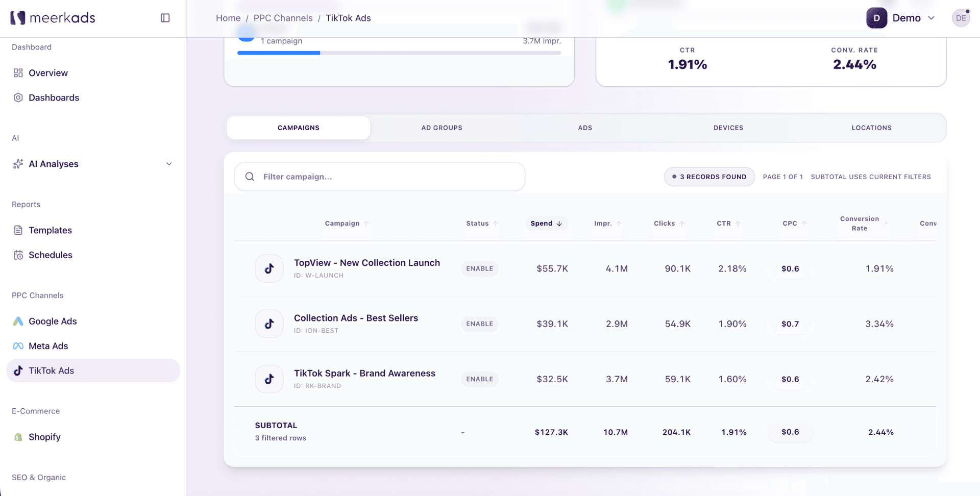
Task: Click the ID: W-LAUNCH label
Action: point(318,276)
